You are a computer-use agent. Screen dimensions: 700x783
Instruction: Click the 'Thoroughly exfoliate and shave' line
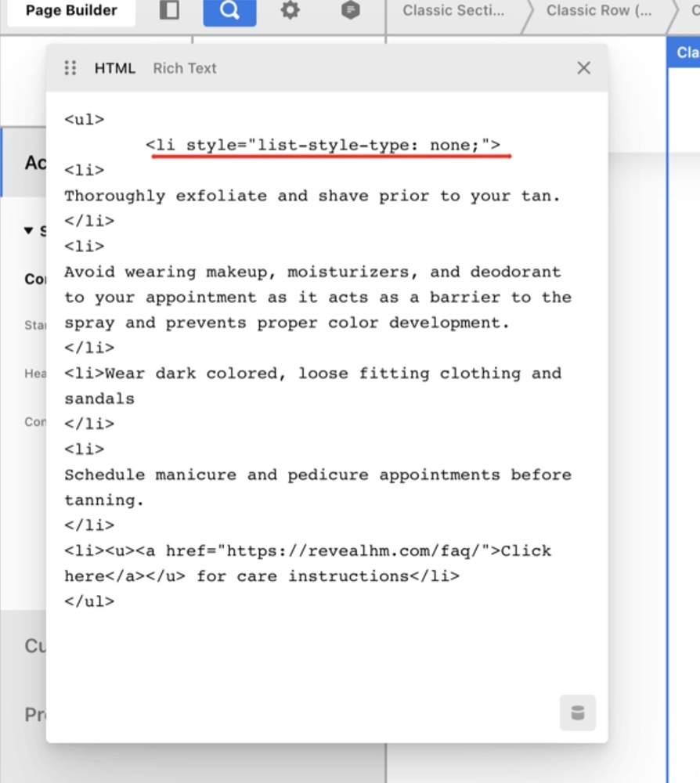tap(312, 196)
